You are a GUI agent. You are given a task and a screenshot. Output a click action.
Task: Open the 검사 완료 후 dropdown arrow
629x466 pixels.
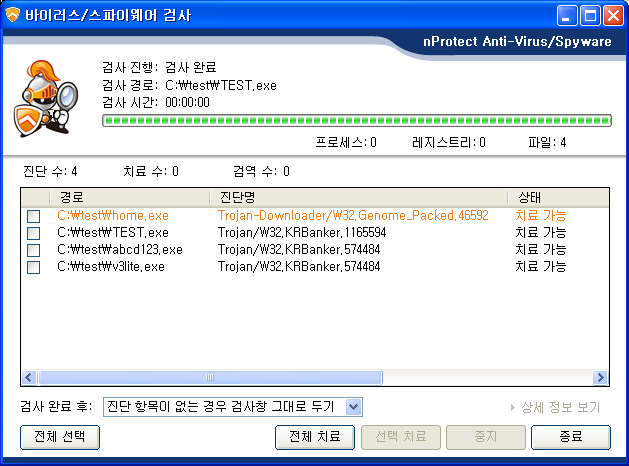pos(353,407)
